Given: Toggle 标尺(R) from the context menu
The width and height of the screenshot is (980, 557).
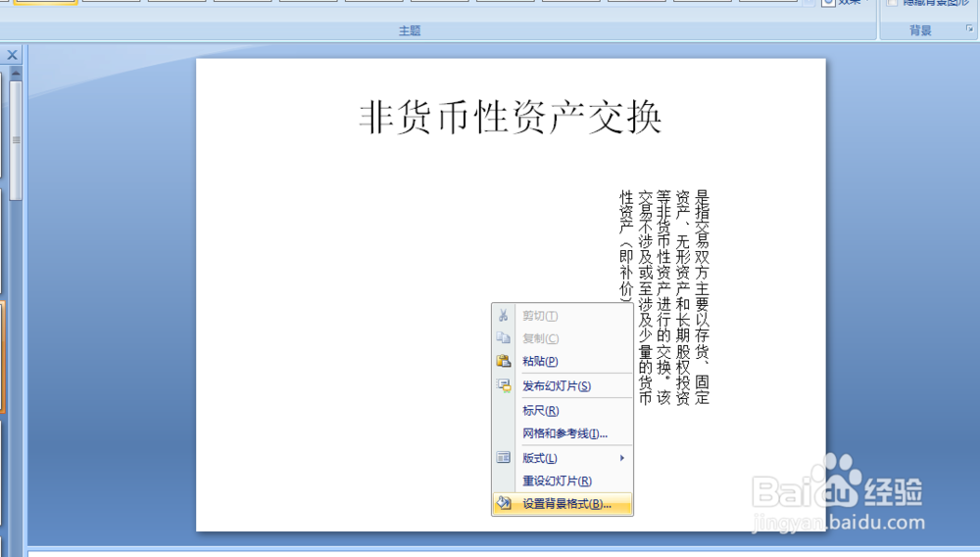Looking at the screenshot, I should 562,410.
